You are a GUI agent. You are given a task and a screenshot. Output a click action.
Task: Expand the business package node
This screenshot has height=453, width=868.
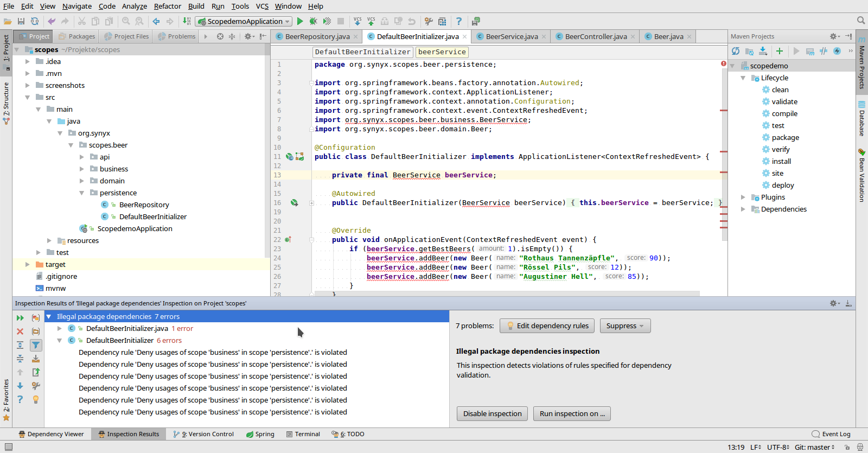[x=82, y=169]
